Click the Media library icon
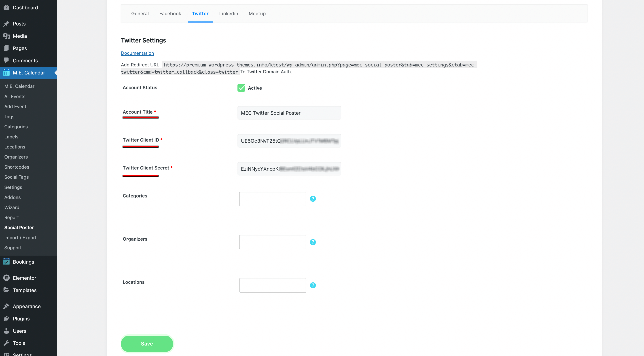The image size is (644, 356). click(x=6, y=36)
